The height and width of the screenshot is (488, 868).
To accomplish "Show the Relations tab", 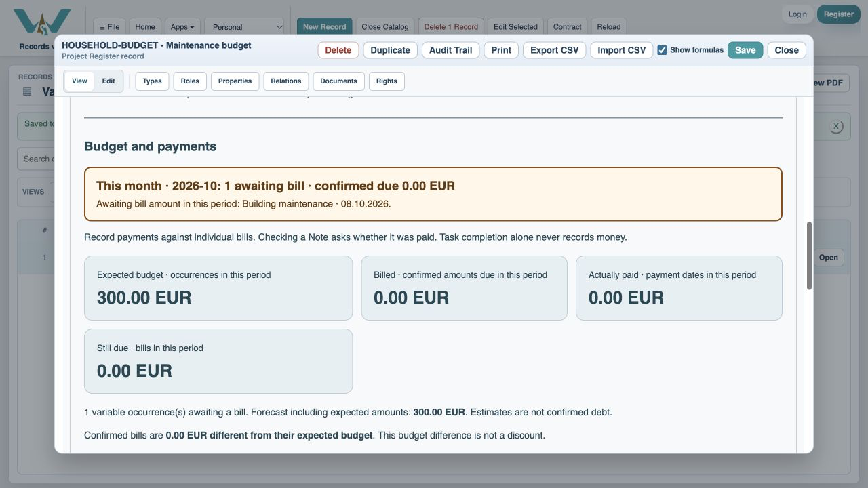I will [x=286, y=81].
